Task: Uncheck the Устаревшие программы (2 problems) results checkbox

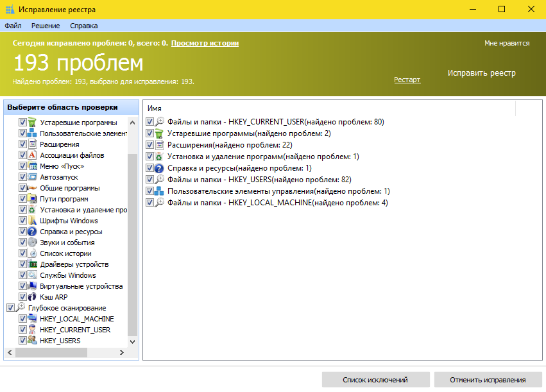Action: point(149,133)
